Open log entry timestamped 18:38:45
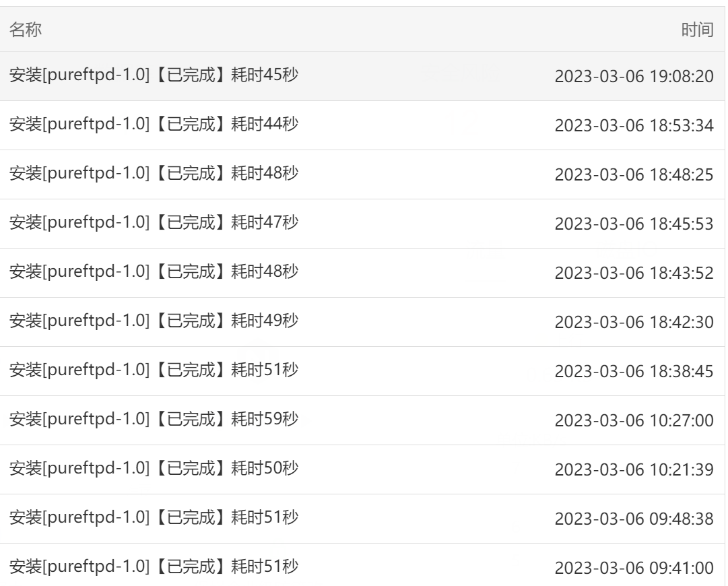The width and height of the screenshot is (728, 586). (x=362, y=372)
